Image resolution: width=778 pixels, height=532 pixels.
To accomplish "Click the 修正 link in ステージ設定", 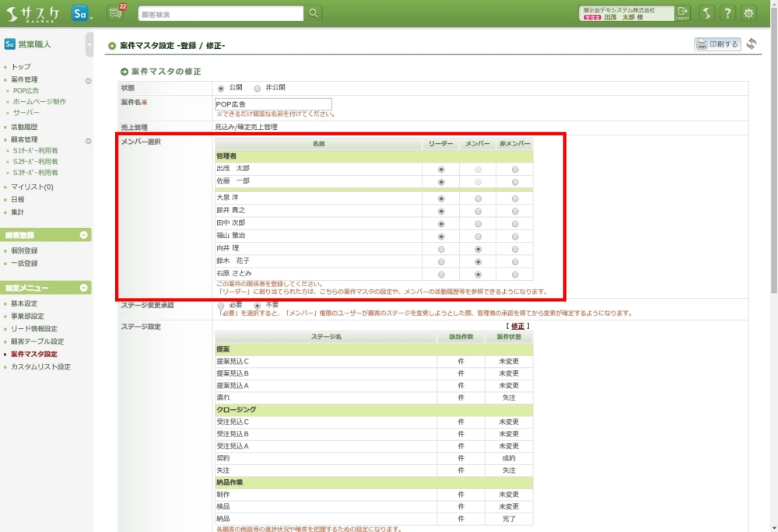I will point(517,326).
